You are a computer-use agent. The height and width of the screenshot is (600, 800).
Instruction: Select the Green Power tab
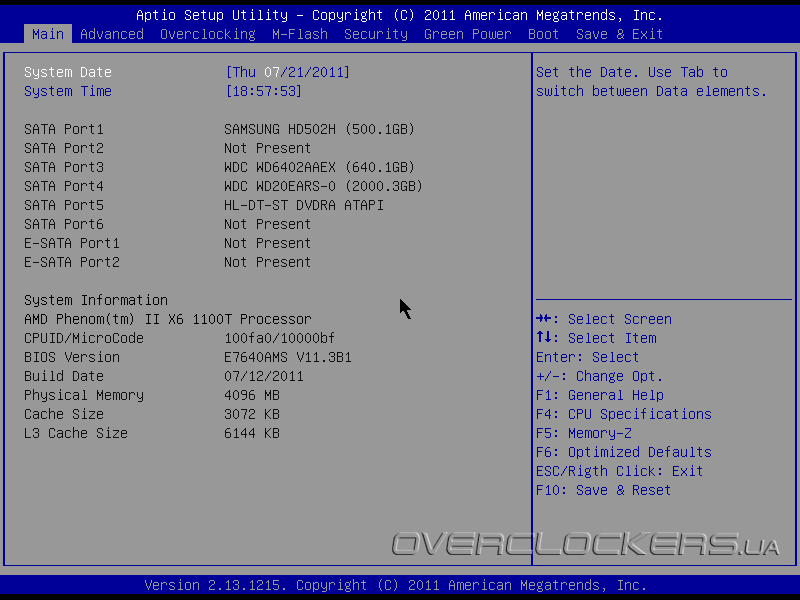tap(468, 34)
